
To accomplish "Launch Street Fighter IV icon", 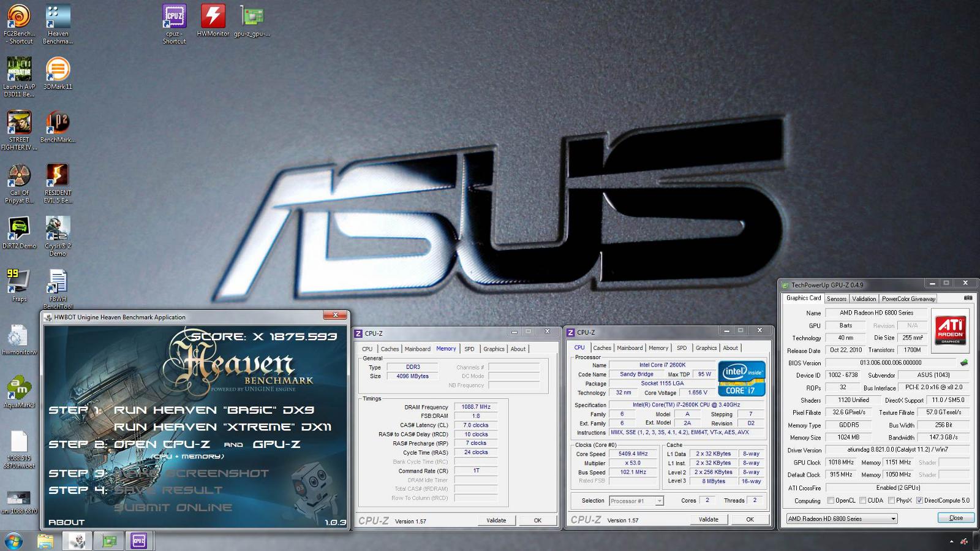I will coord(19,131).
